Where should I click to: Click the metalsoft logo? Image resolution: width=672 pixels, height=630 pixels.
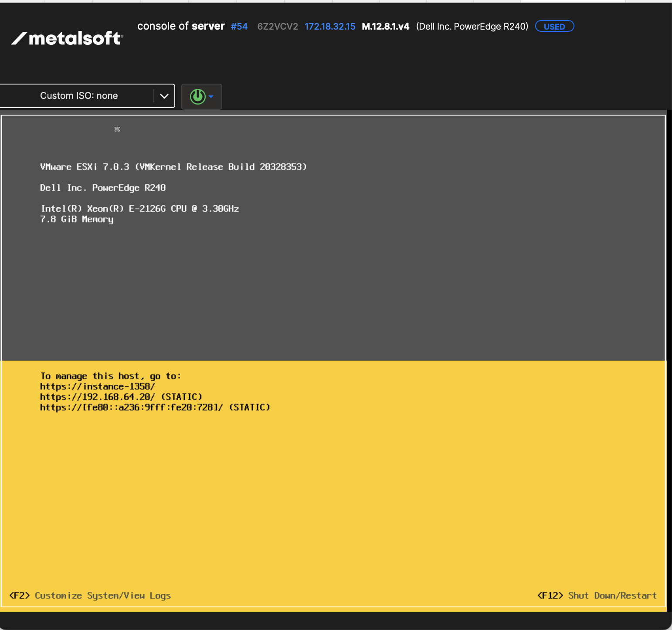click(x=67, y=38)
